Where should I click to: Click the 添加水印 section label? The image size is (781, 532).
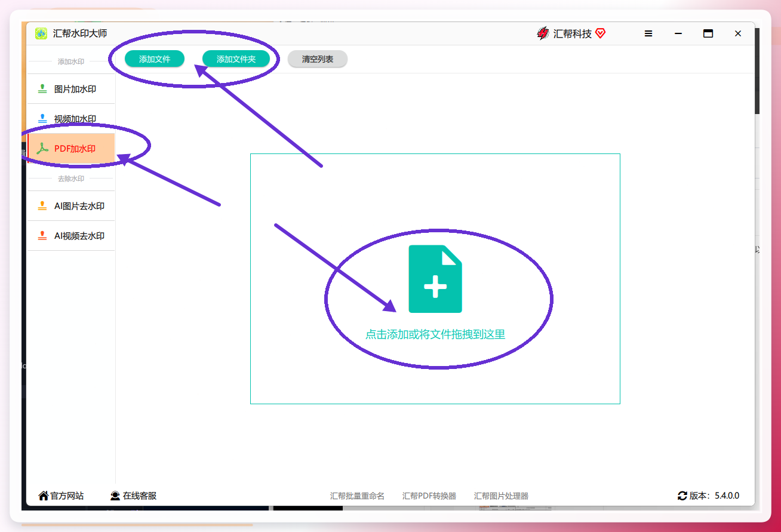[71, 61]
